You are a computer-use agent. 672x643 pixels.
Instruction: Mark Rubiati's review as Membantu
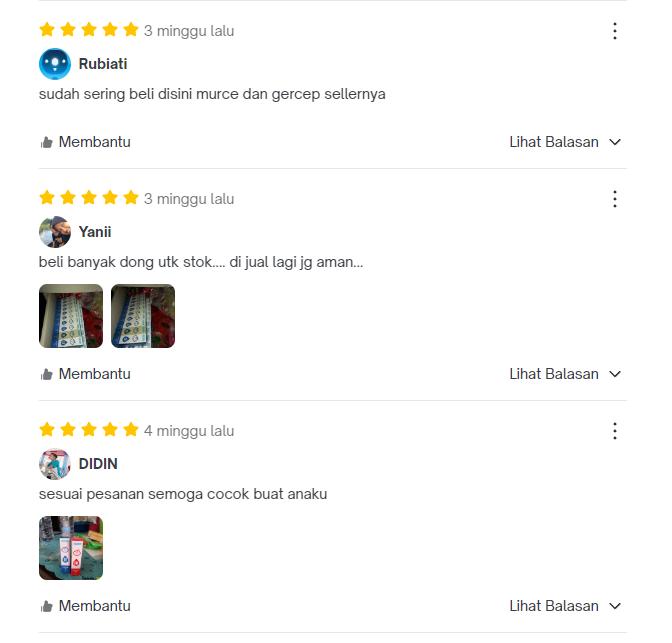pyautogui.click(x=85, y=142)
